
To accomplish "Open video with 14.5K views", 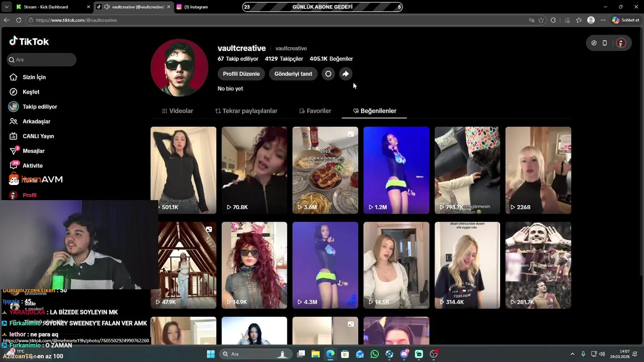I will 396,265.
